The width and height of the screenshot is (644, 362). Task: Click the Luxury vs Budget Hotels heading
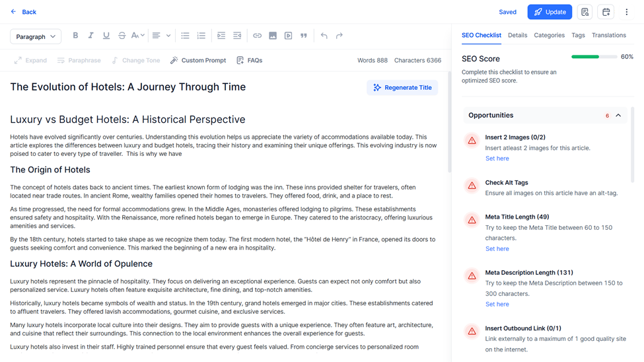pos(127,120)
